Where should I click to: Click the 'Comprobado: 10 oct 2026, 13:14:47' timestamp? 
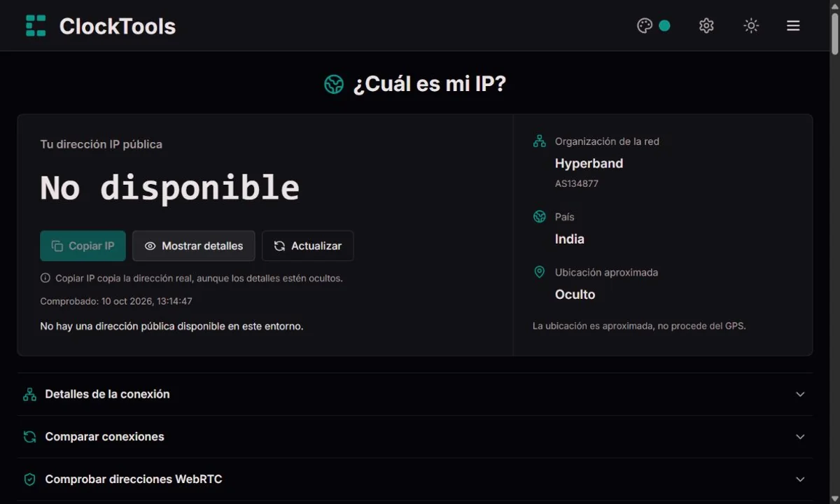pos(116,301)
